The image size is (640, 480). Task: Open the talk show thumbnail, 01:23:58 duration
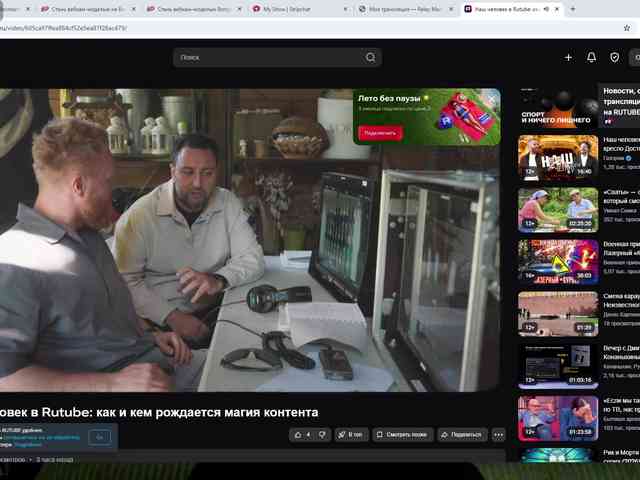coord(558,418)
